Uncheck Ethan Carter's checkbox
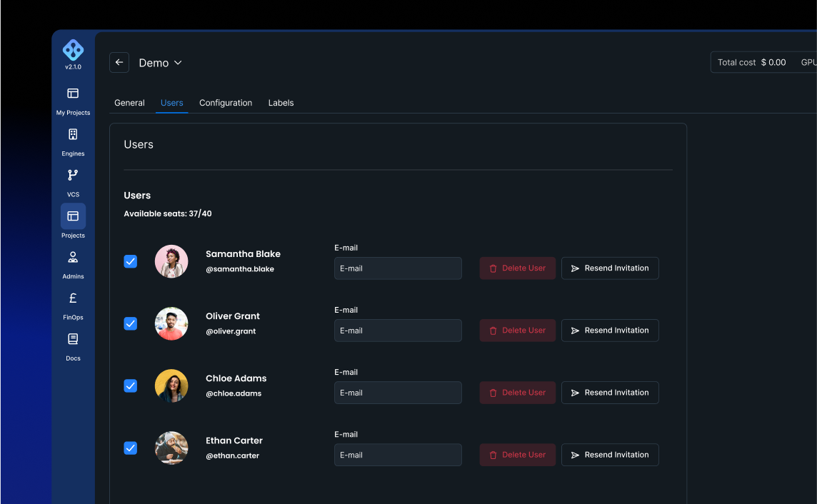Viewport: 817px width, 504px height. pos(130,448)
